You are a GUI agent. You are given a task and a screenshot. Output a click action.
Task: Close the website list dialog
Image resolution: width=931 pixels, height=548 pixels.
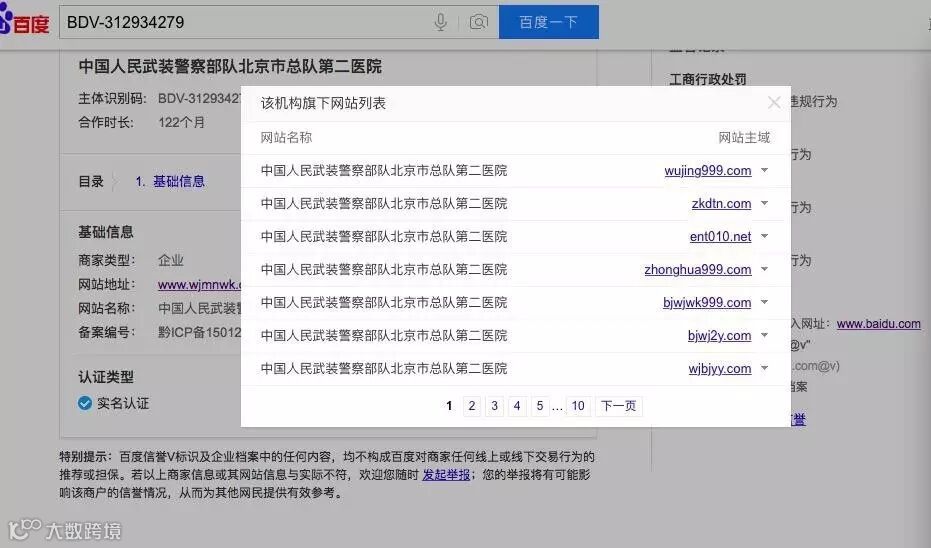pos(774,103)
